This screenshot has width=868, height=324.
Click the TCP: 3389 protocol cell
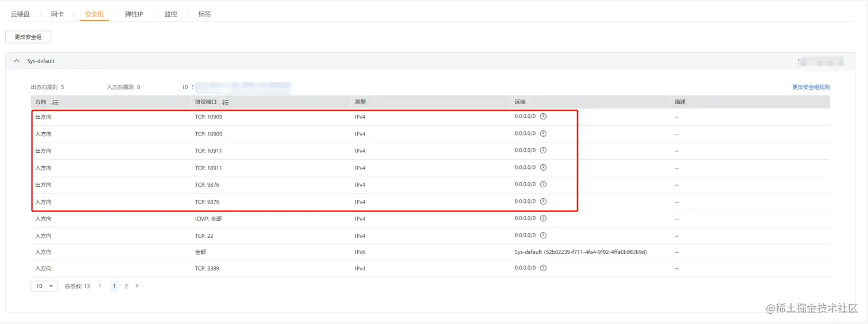click(x=207, y=268)
